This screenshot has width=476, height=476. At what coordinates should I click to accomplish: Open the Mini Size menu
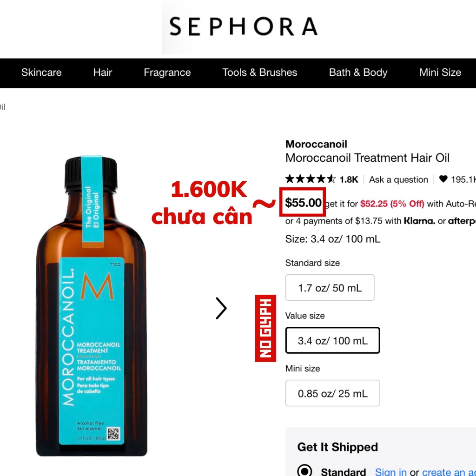440,73
